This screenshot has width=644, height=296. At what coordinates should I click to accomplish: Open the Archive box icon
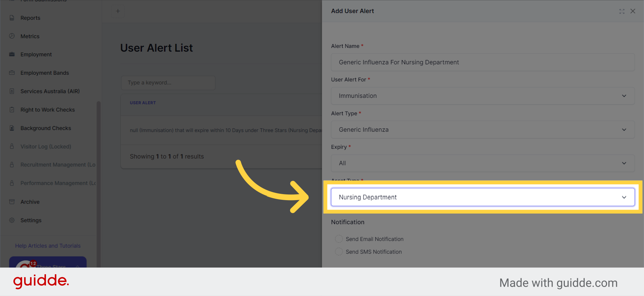[12, 202]
